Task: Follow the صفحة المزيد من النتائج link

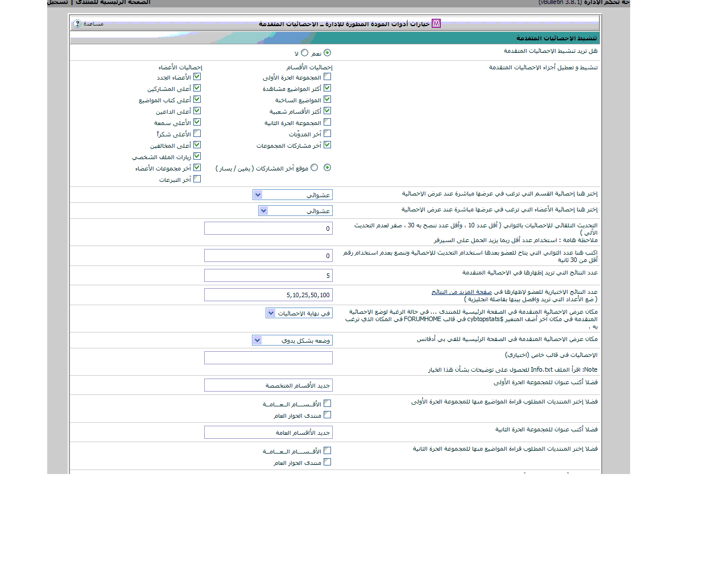Action: click(462, 292)
